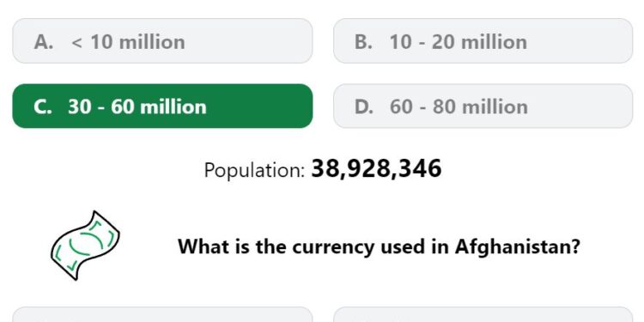Click the "A." letter label
This screenshot has height=322, width=644.
(x=44, y=42)
